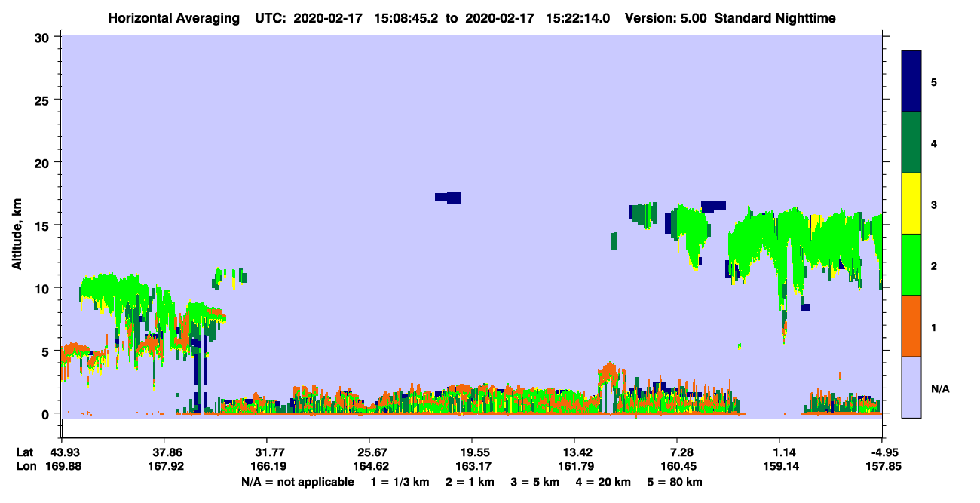Click the 'Lon' row label
The width and height of the screenshot is (980, 503).
click(x=26, y=466)
